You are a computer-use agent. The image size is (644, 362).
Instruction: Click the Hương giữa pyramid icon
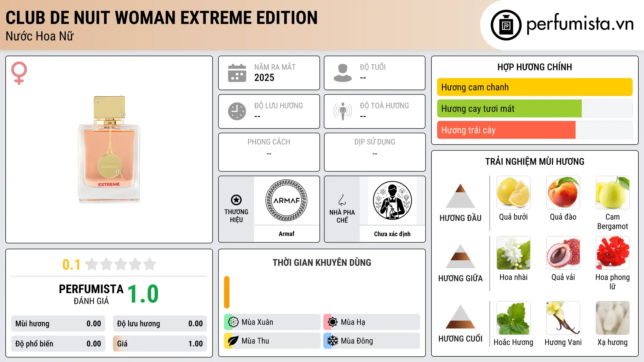(460, 256)
